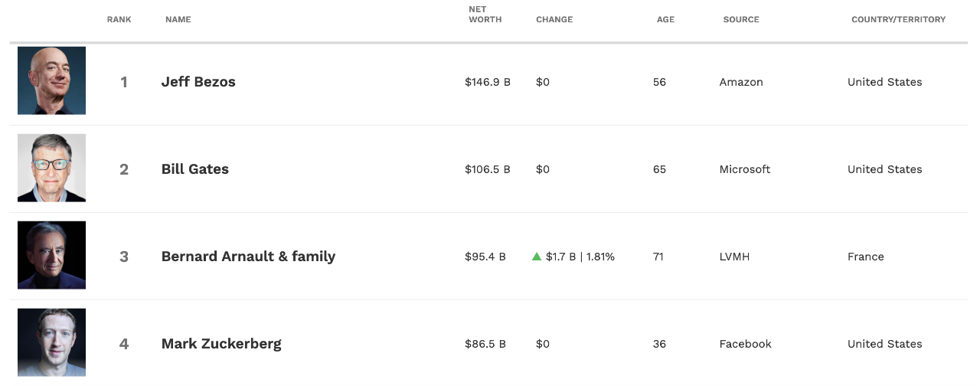980x386 pixels.
Task: Select Bernard Arnault & family name
Action: (x=248, y=257)
